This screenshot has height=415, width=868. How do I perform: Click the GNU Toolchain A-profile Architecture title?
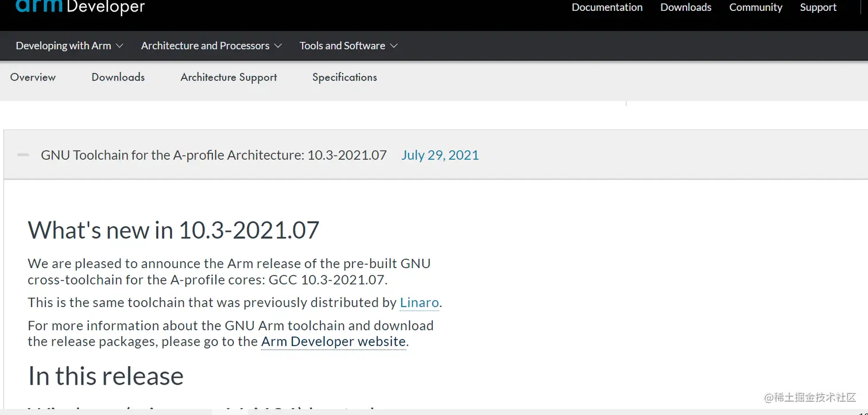(x=214, y=155)
